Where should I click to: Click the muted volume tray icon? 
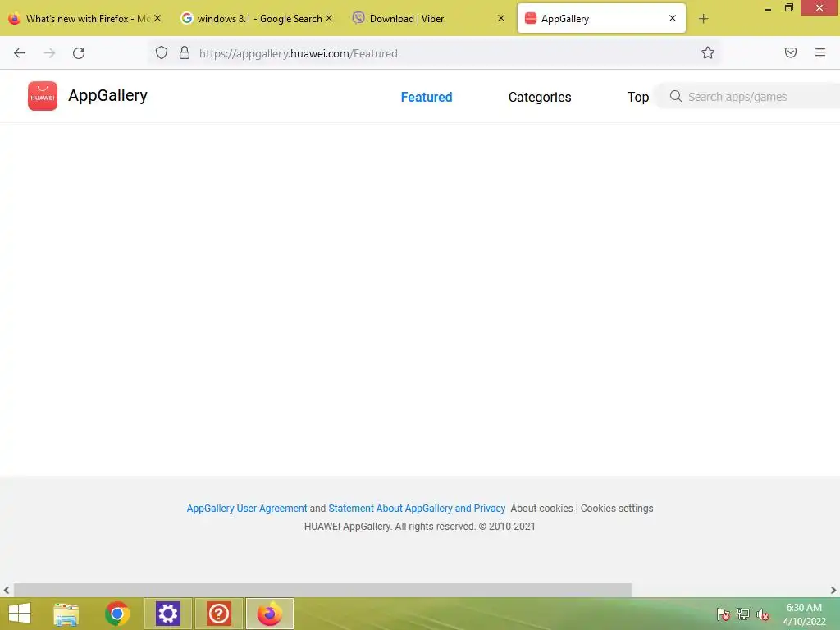[762, 614]
